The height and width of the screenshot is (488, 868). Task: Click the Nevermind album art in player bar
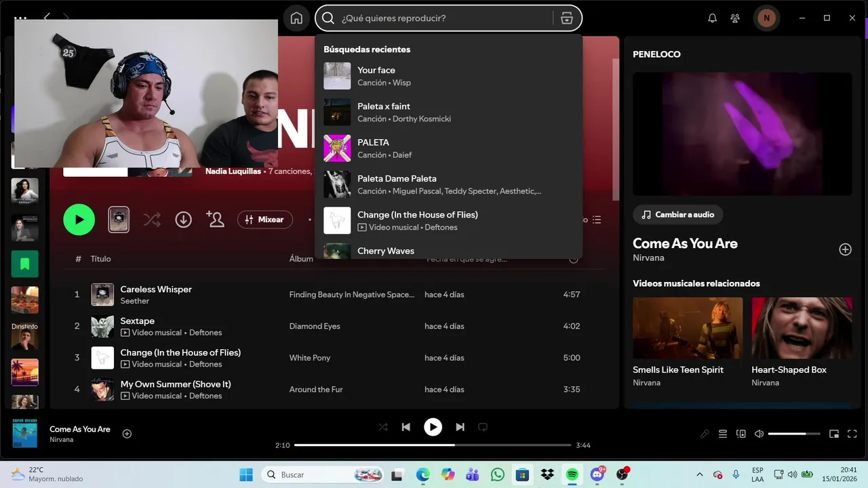25,434
